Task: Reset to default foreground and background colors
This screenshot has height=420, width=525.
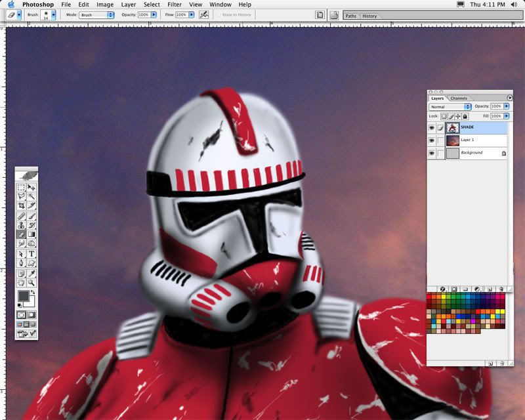Action: click(x=20, y=305)
